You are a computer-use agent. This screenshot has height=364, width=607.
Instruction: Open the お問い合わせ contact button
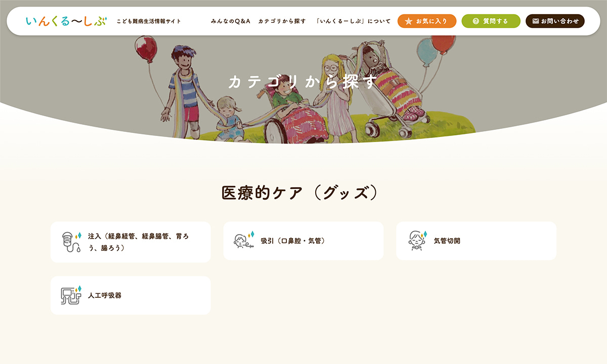click(x=555, y=21)
